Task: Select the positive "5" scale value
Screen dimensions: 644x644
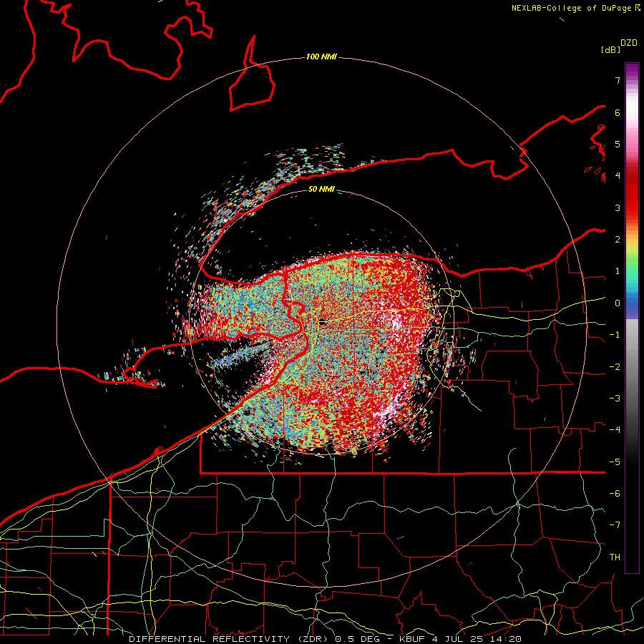Action: [618, 144]
